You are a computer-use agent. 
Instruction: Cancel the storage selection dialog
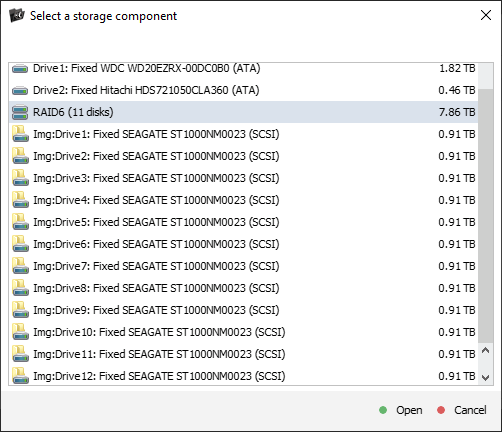462,410
